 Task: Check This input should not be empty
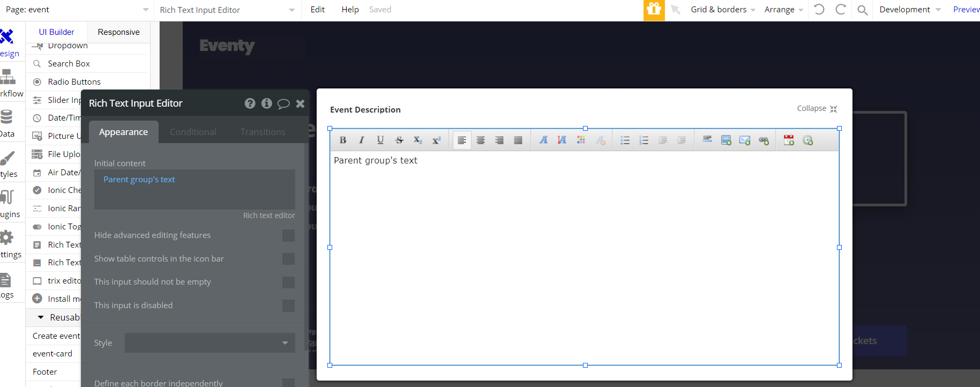pyautogui.click(x=288, y=282)
